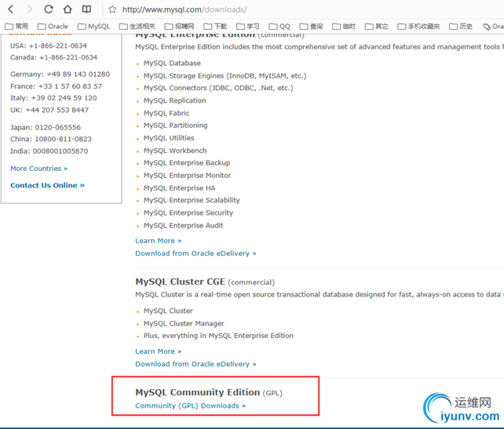Image resolution: width=504 pixels, height=429 pixels.
Task: Go back with the browser back arrow
Action: click(11, 9)
